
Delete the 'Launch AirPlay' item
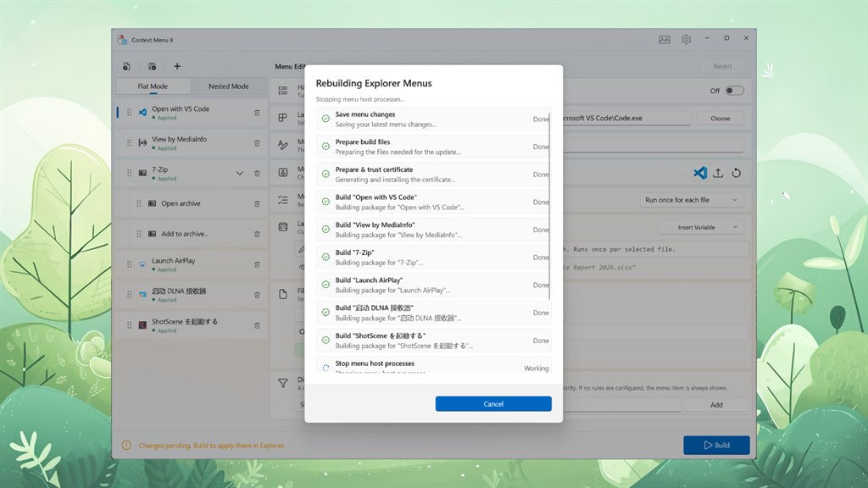click(257, 264)
